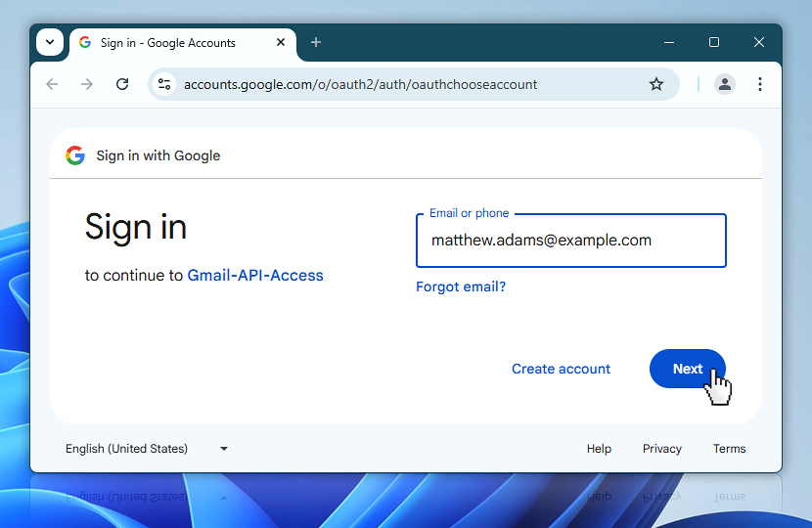Click Create account
The height and width of the screenshot is (528, 812).
tap(561, 369)
